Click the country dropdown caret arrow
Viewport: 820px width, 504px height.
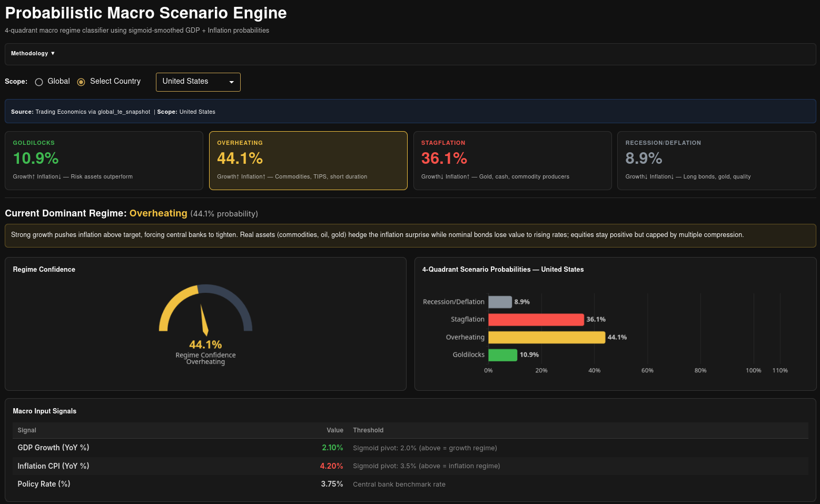click(x=231, y=82)
